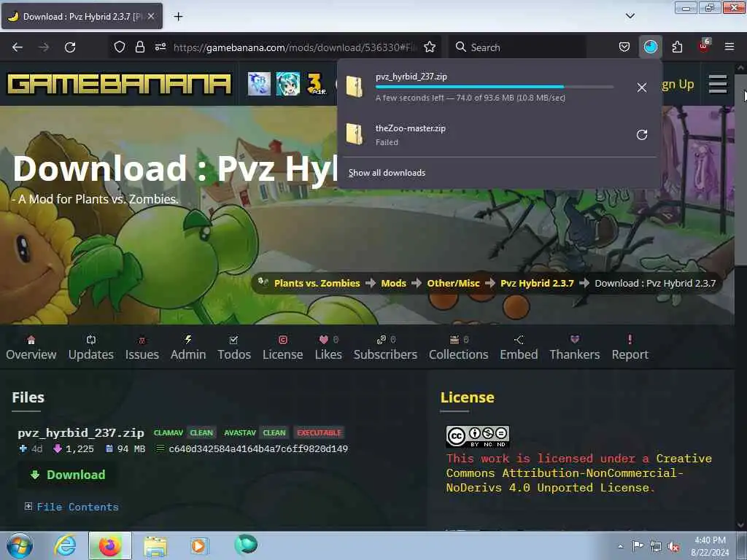Retry the failed theZoo-master.zip download
This screenshot has height=560, width=747.
tap(642, 135)
